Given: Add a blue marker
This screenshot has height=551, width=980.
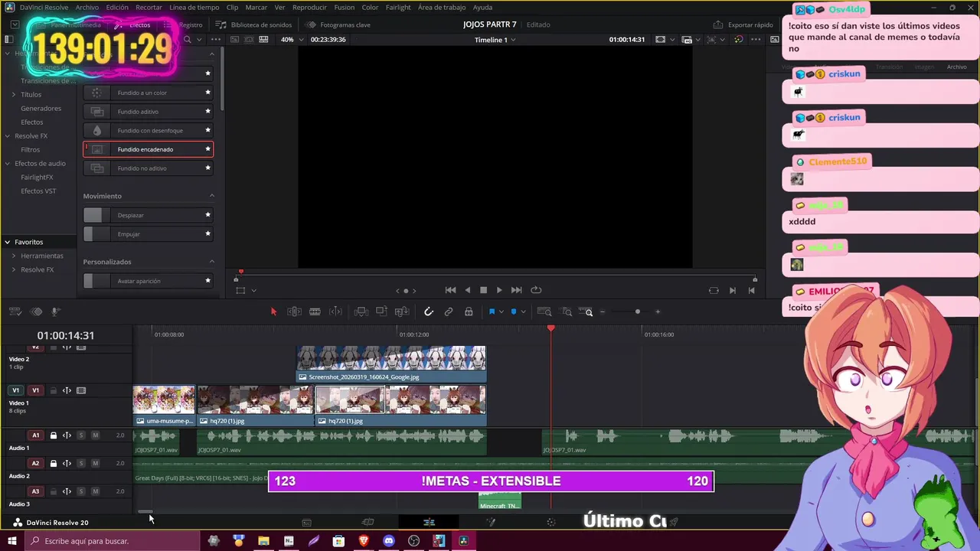Looking at the screenshot, I should [x=514, y=311].
